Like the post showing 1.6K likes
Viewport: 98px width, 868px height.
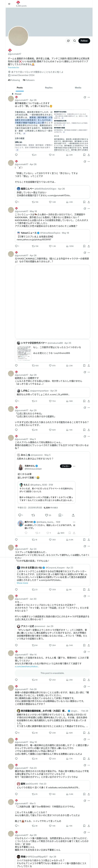point(52,202)
